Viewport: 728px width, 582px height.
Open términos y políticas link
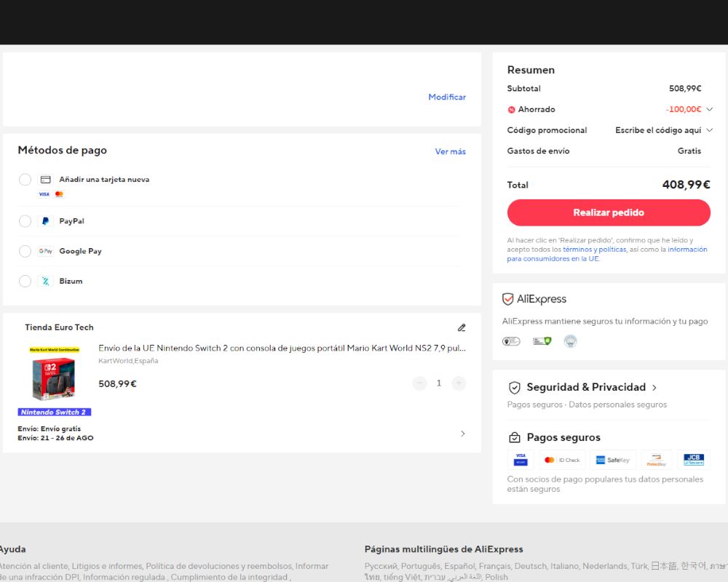tap(594, 250)
